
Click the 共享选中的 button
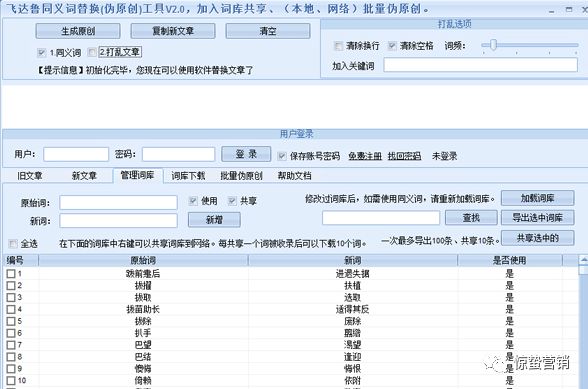537,238
